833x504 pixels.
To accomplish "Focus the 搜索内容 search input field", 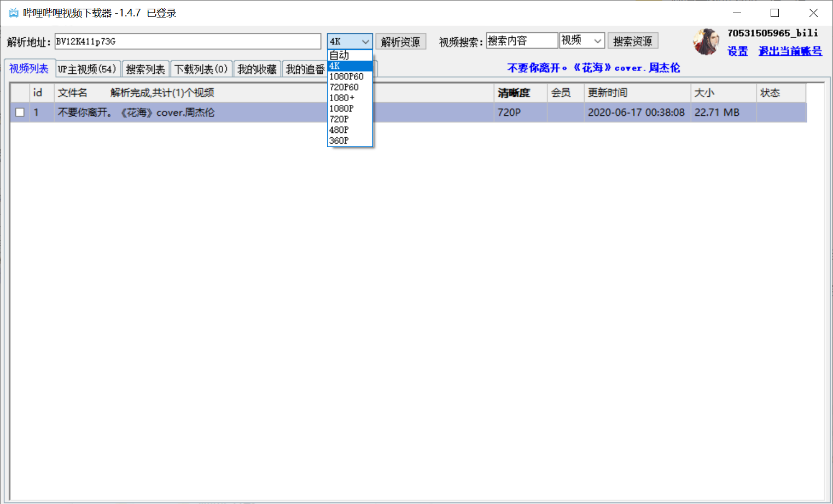I will click(522, 40).
